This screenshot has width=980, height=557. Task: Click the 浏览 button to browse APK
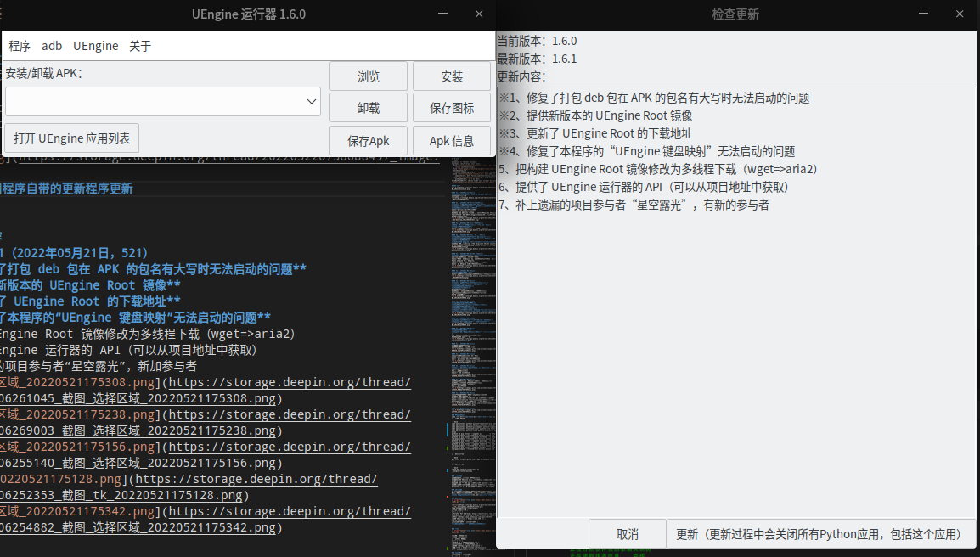[368, 76]
